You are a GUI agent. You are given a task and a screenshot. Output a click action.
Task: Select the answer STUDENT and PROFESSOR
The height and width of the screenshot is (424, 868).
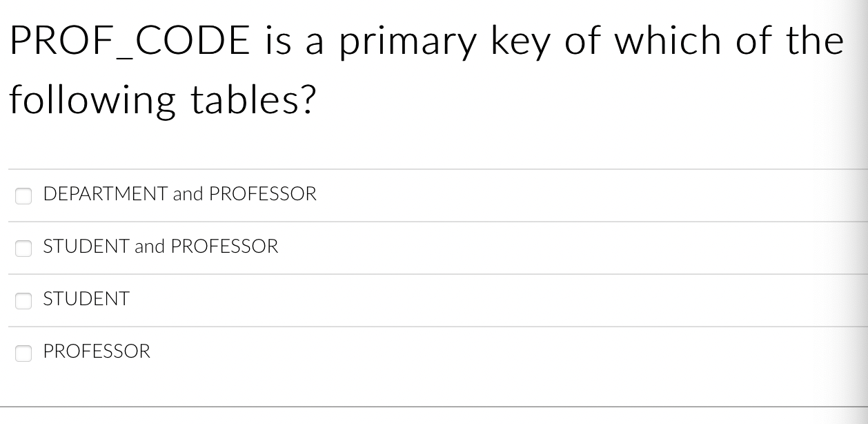pyautogui.click(x=160, y=247)
